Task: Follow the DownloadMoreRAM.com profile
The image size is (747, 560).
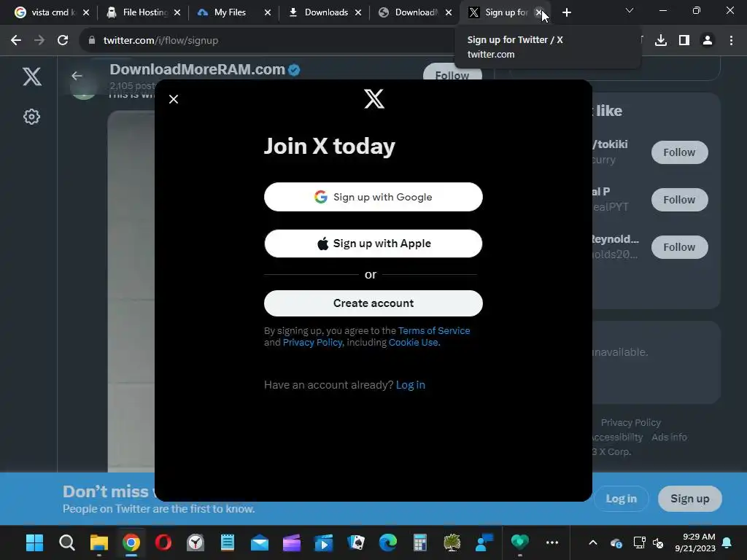Action: point(452,75)
